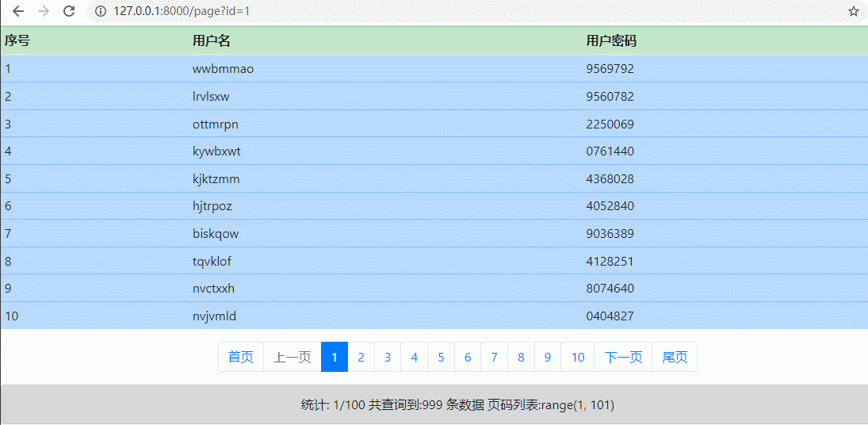Image resolution: width=868 pixels, height=425 pixels.
Task: Click serial number in wwbmmao row
Action: point(8,69)
